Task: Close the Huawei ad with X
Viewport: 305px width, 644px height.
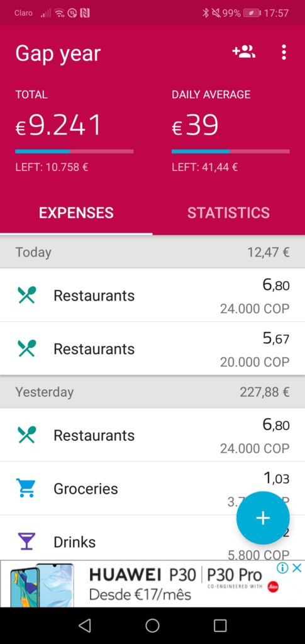Action: click(297, 568)
